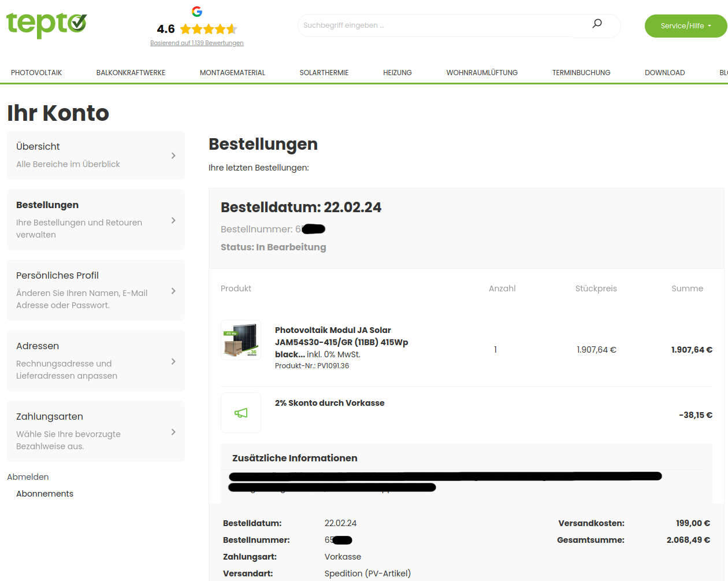Click the Stückpreis value '1.907,64 €'
728x581 pixels.
coord(596,350)
